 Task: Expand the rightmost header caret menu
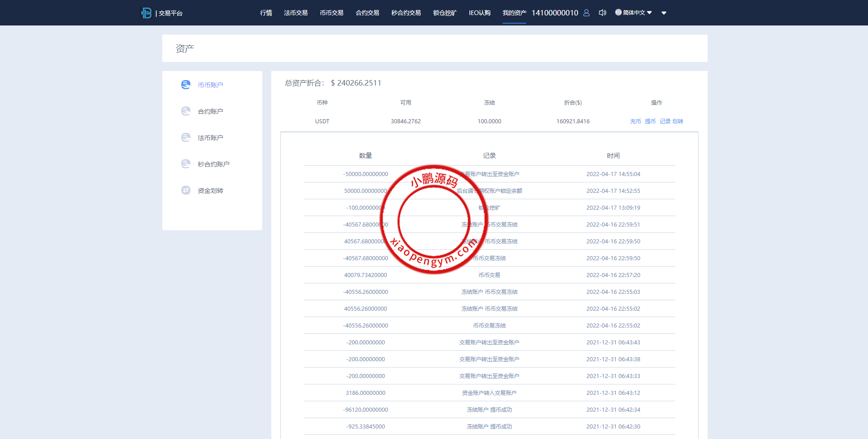pyautogui.click(x=664, y=13)
